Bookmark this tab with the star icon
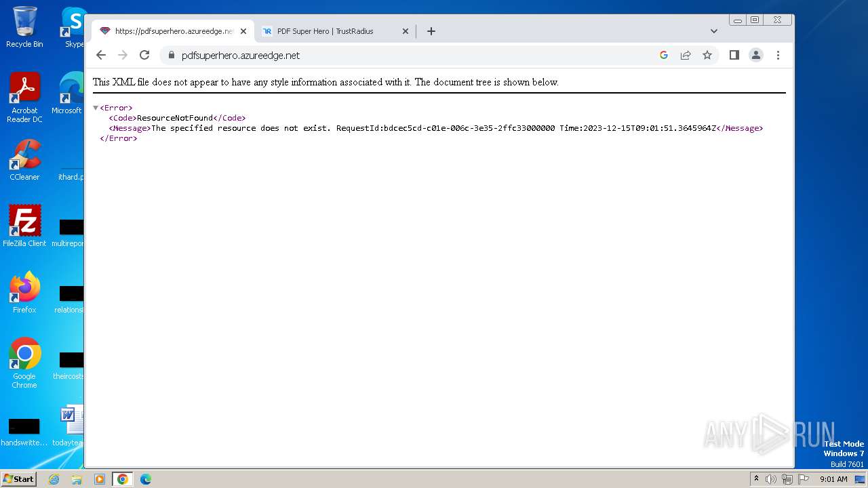 707,55
